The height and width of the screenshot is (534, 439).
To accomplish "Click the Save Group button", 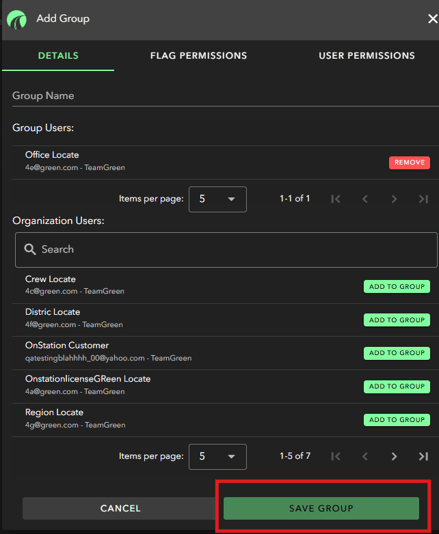I will click(x=321, y=508).
